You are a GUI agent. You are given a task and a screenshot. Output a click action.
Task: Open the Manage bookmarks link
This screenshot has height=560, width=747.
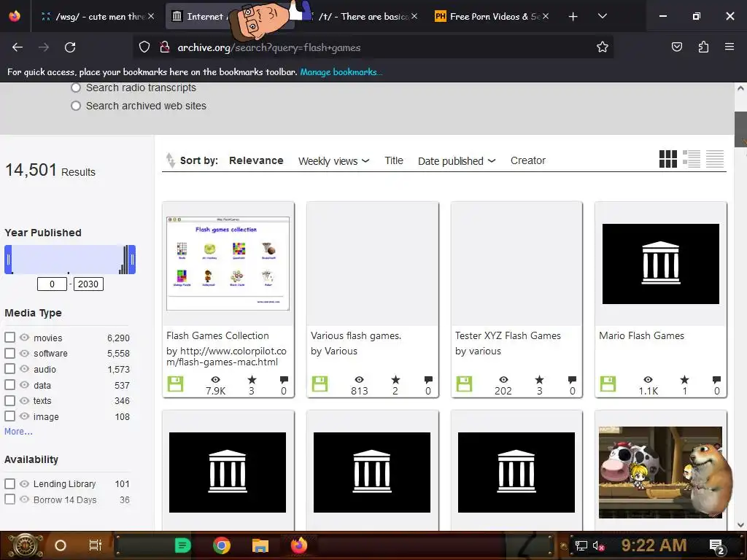pyautogui.click(x=341, y=72)
